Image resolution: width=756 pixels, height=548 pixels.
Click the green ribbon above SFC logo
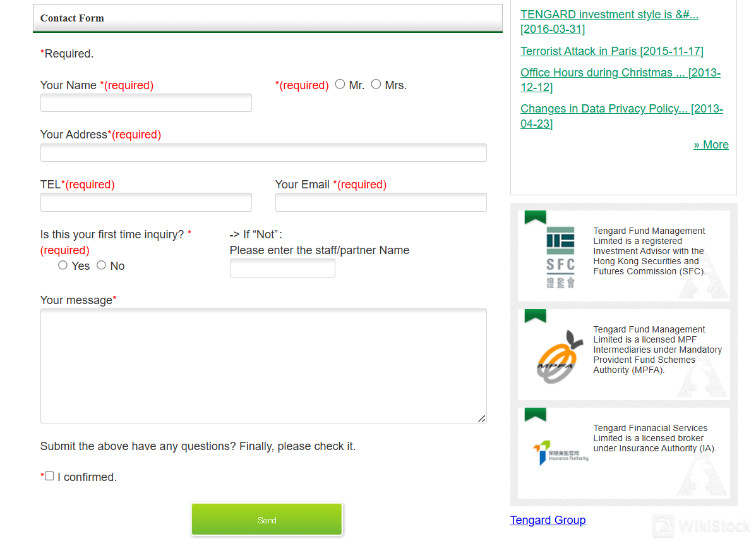point(535,217)
